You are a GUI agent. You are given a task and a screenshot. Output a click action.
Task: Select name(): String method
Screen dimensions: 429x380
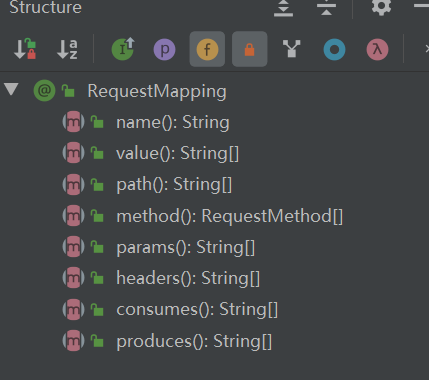pyautogui.click(x=173, y=122)
